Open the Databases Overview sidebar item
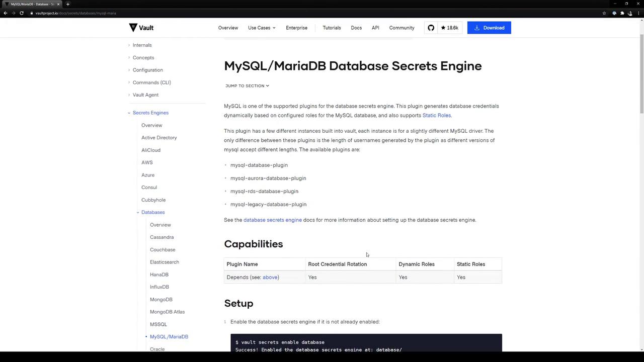 [x=160, y=225]
